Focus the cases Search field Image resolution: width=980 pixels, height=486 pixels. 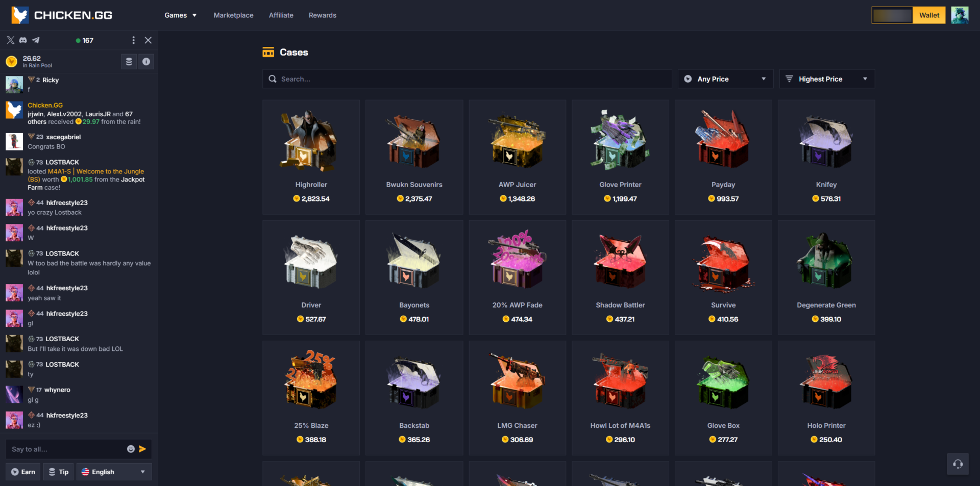click(467, 79)
